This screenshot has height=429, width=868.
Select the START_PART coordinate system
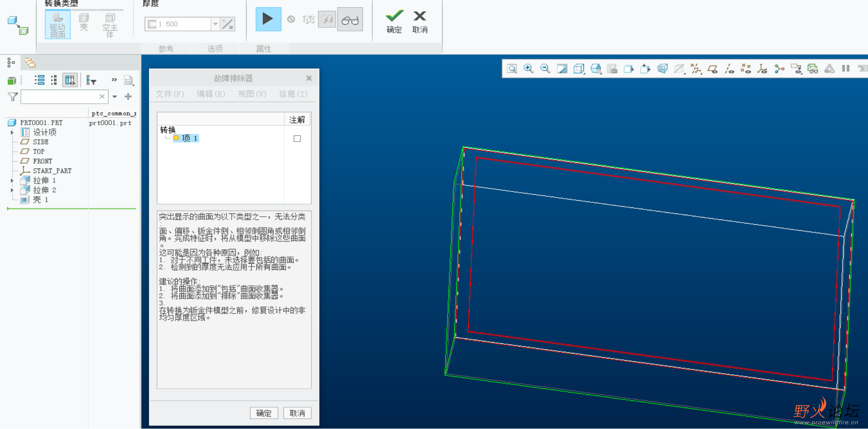[52, 171]
